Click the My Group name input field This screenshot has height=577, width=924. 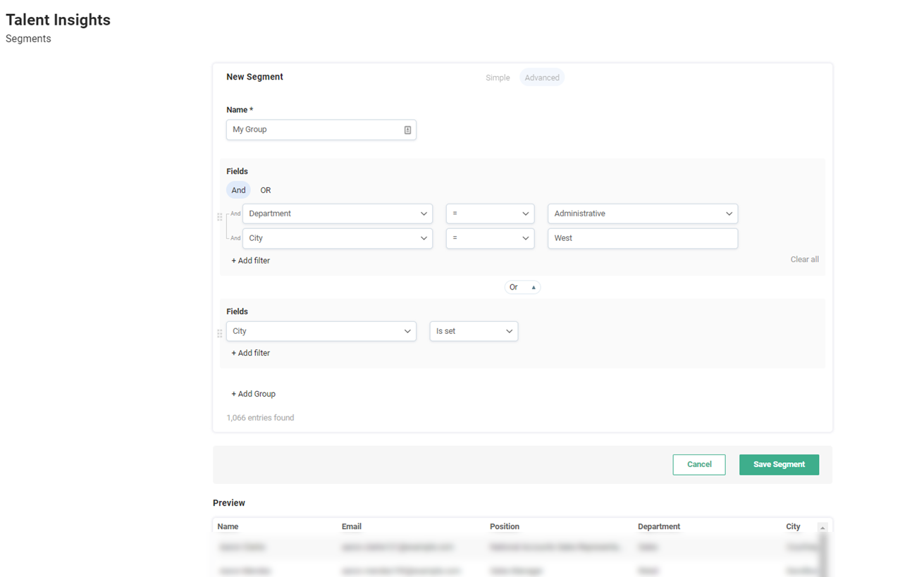314,130
